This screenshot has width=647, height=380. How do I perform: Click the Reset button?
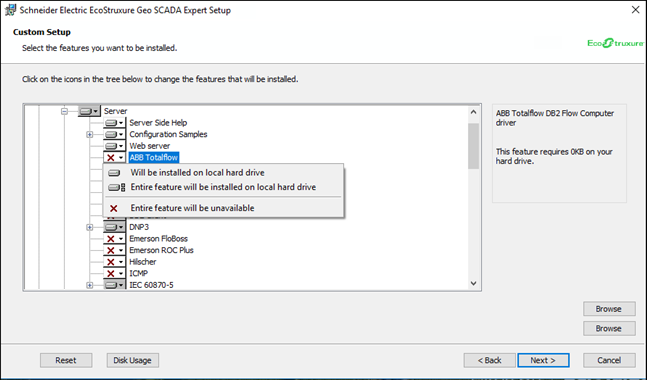click(x=66, y=360)
